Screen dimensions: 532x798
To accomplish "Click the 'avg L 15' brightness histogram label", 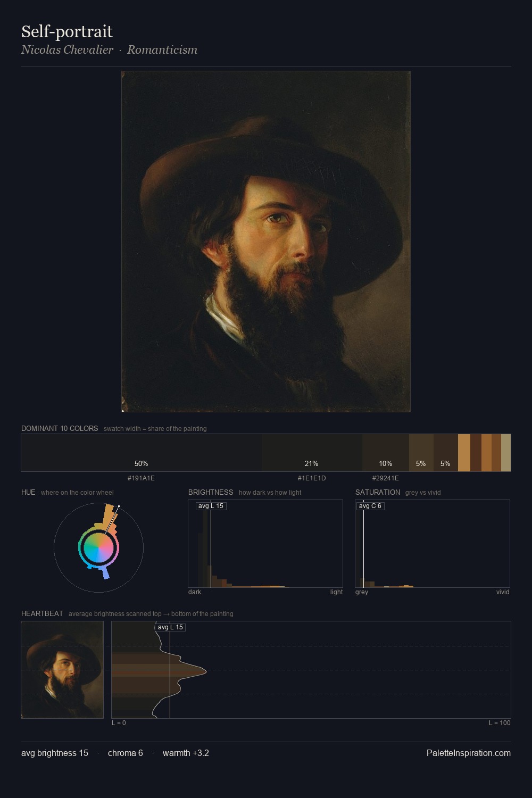I will point(211,506).
